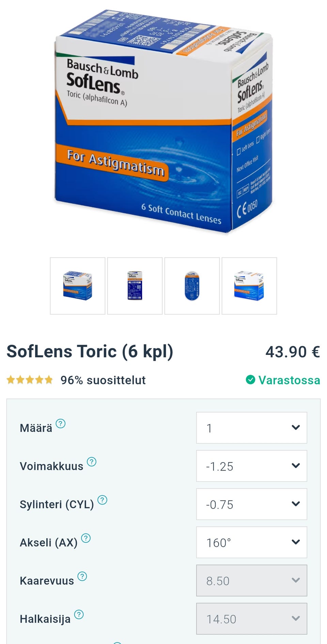Open the Voimakkuus dropdown showing -1.25
327x644 pixels.
pyautogui.click(x=251, y=466)
